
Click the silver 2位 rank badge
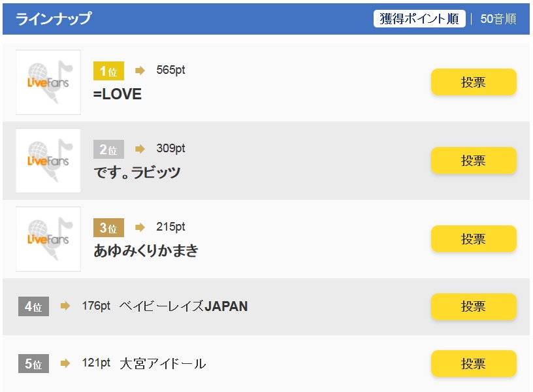[108, 149]
